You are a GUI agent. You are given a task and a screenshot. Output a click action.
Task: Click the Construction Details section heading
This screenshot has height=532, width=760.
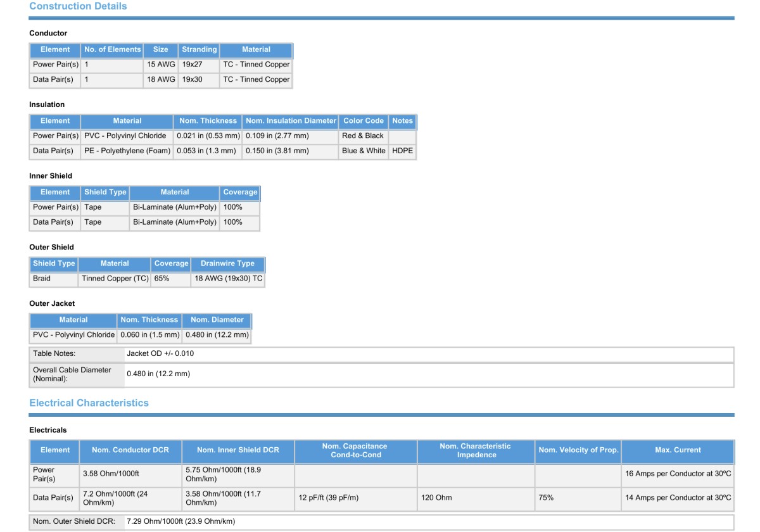(78, 6)
